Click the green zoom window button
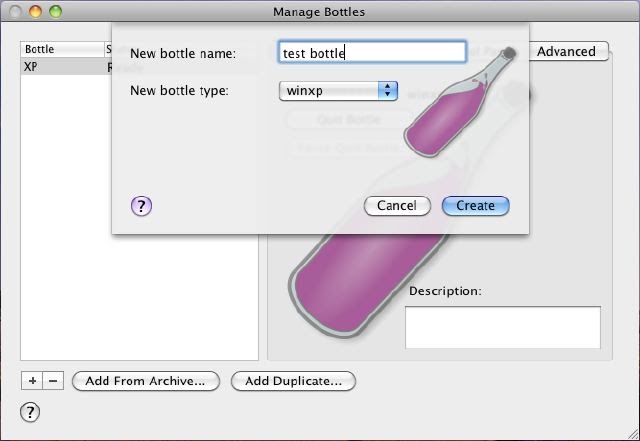 tap(56, 11)
